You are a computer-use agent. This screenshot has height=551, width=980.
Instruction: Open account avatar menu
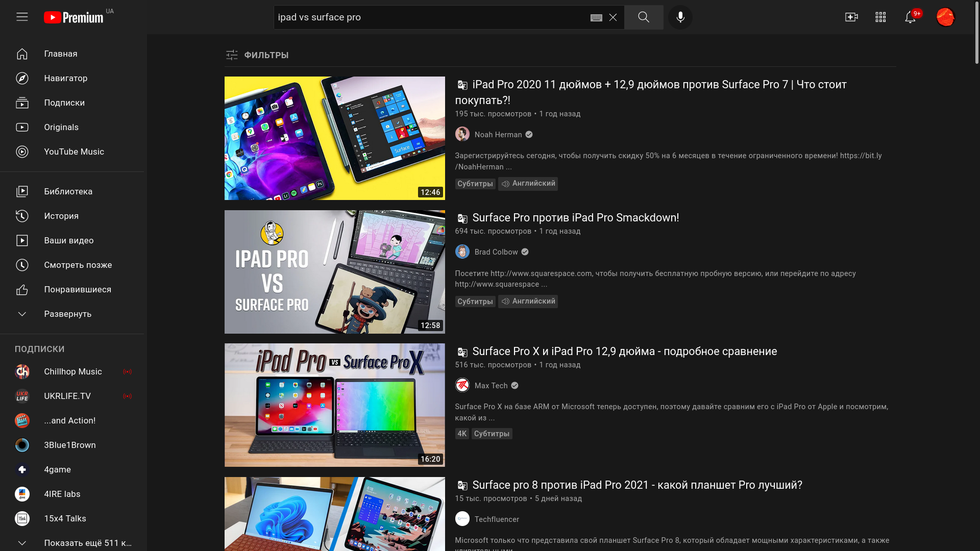pyautogui.click(x=945, y=17)
